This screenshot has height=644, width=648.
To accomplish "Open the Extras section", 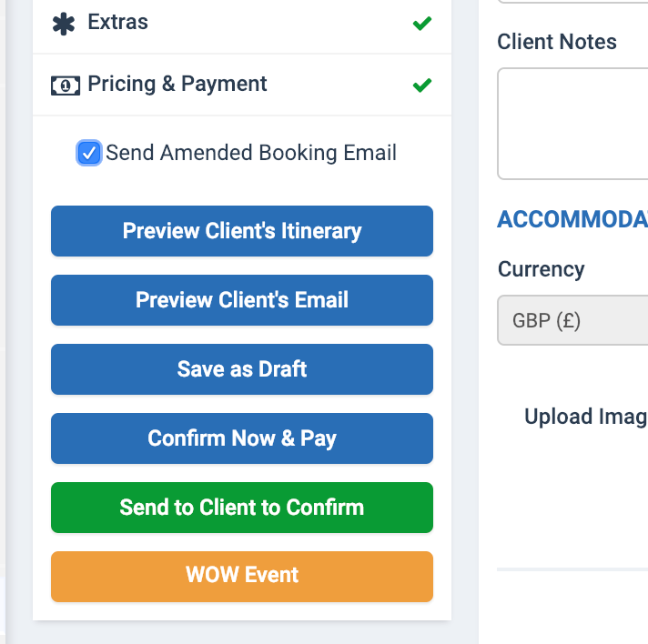I will (x=118, y=23).
